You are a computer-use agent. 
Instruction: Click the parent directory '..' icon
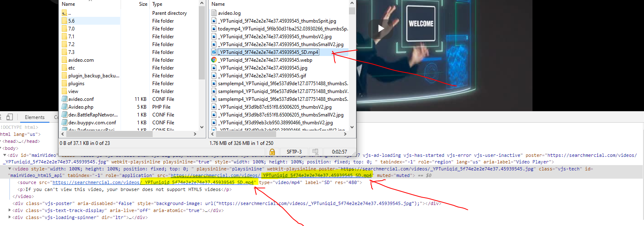(x=64, y=13)
